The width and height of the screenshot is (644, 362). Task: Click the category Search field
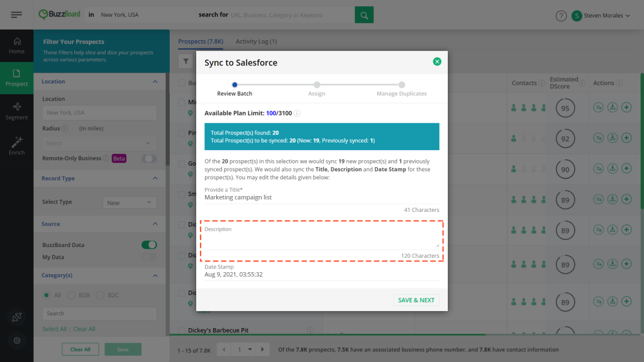pos(99,314)
